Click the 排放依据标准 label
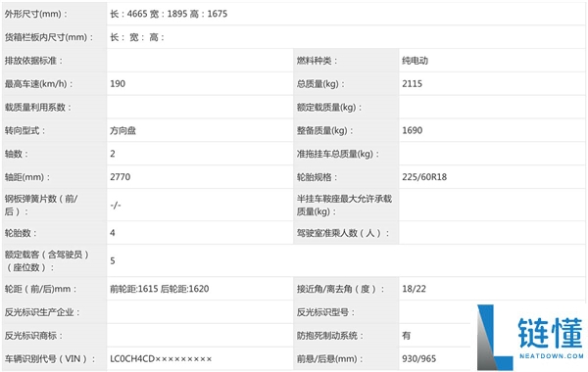 33,61
